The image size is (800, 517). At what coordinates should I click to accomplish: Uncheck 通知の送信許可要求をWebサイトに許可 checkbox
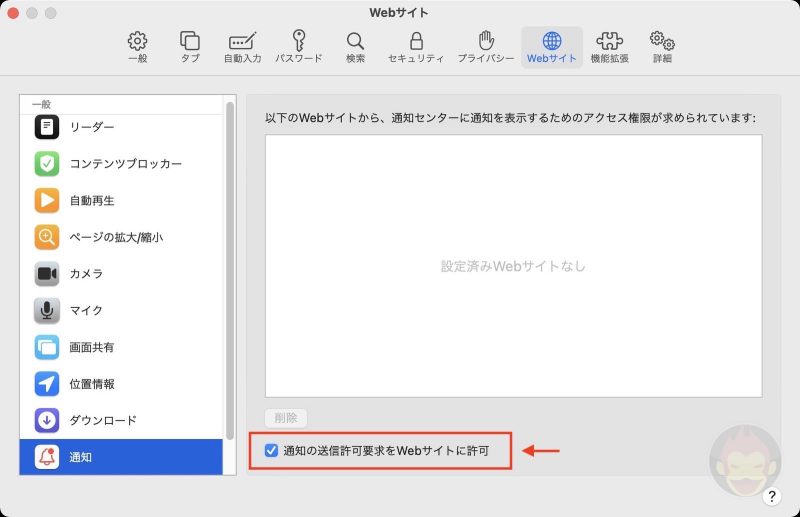point(271,450)
